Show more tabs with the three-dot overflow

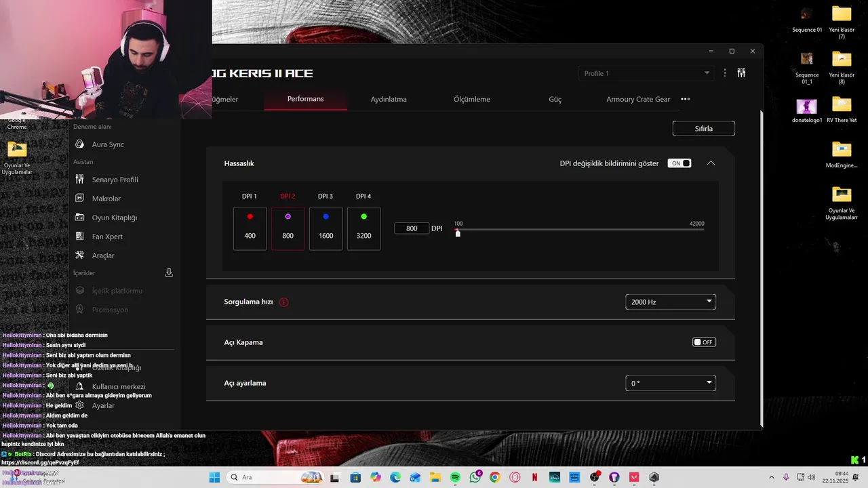pos(685,99)
